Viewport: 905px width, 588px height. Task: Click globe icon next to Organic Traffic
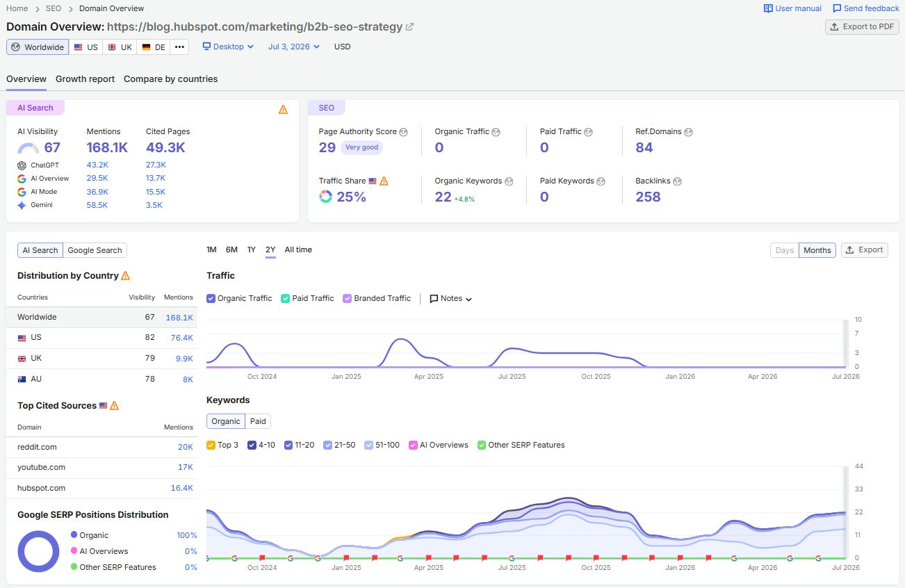pyautogui.click(x=496, y=132)
